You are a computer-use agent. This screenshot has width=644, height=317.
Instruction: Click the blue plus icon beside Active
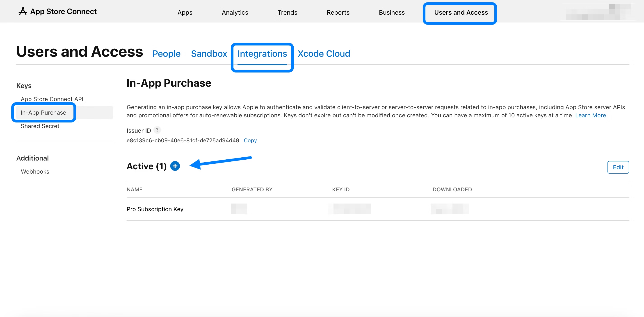[175, 166]
